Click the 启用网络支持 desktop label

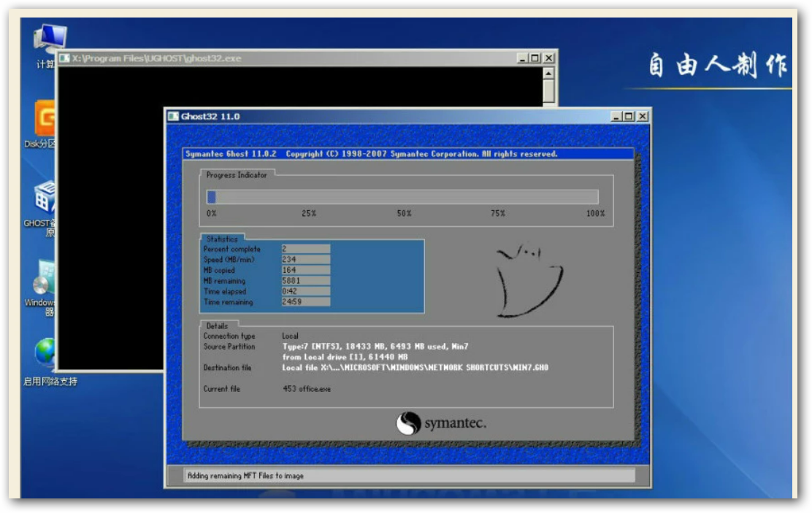click(x=50, y=382)
